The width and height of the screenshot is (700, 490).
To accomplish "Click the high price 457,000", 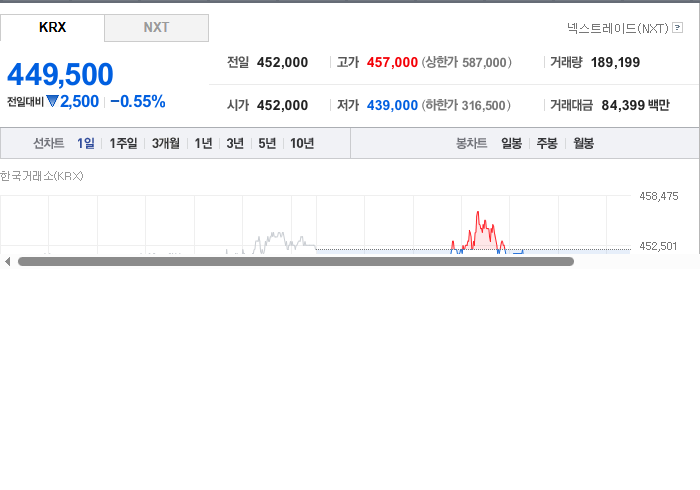I will click(x=392, y=62).
